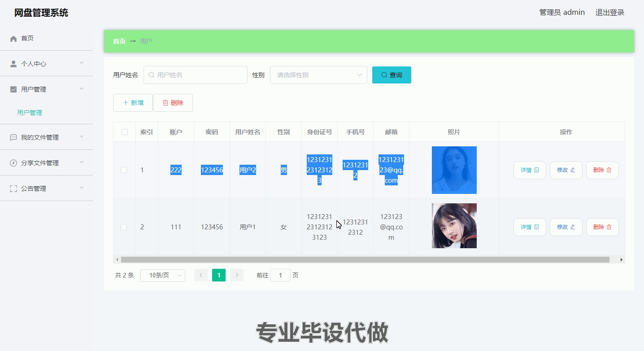Open photo thumbnail of user 用户1
Image resolution: width=644 pixels, height=351 pixels.
pyautogui.click(x=454, y=226)
